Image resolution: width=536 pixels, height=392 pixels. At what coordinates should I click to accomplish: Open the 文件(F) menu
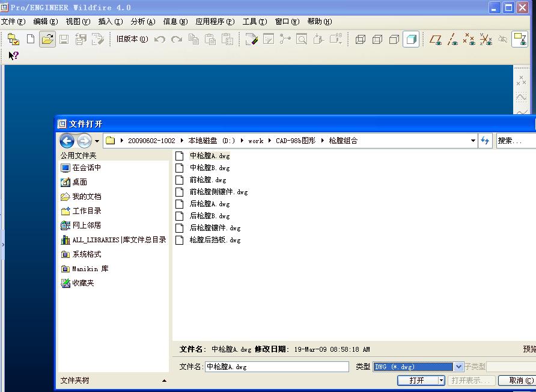13,22
